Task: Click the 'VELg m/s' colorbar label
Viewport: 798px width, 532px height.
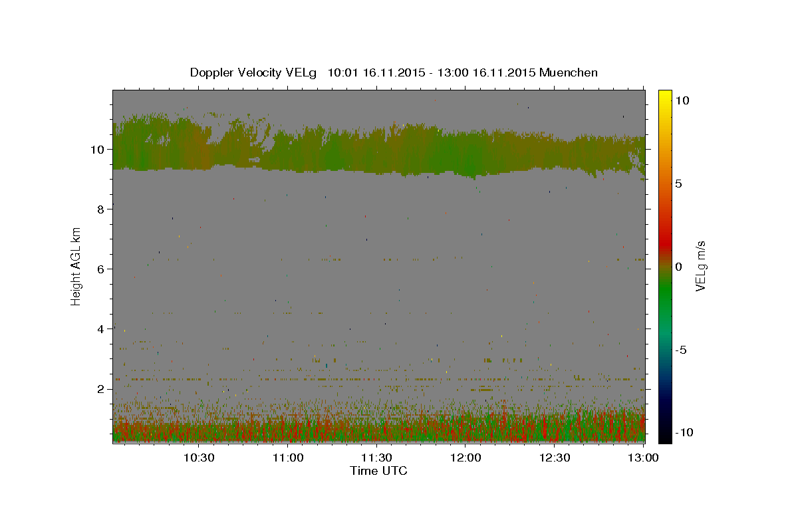Action: 700,267
